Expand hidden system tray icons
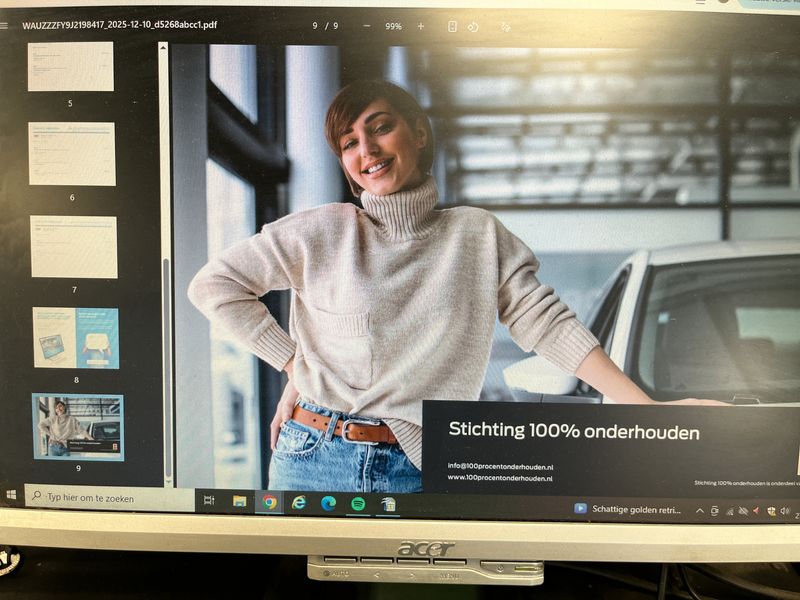Screen dimensions: 800x600 [700, 510]
